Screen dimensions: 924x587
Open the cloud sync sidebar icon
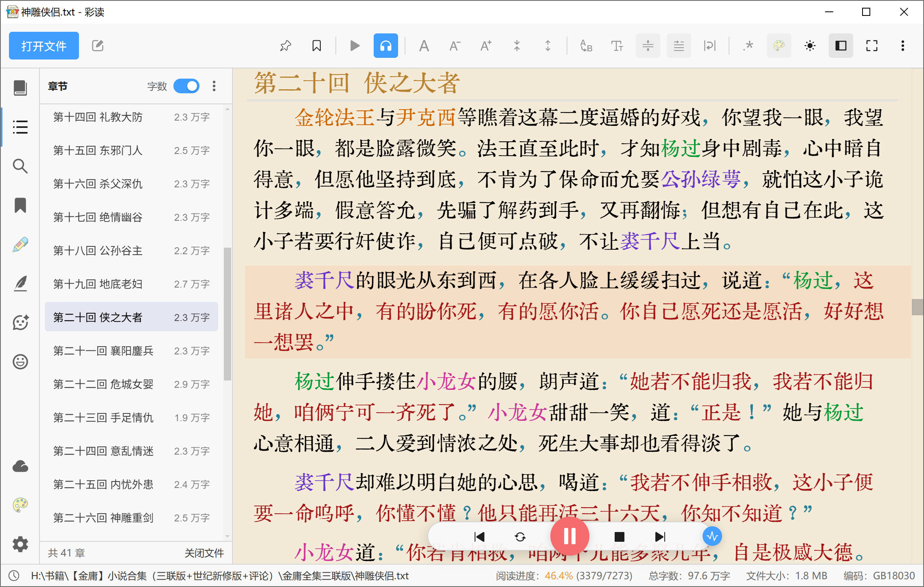pyautogui.click(x=20, y=466)
